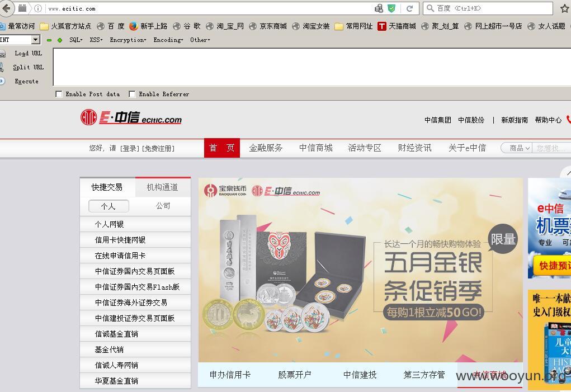
Task: Open the 火狐官方站点 bookmark folder
Action: (65, 26)
